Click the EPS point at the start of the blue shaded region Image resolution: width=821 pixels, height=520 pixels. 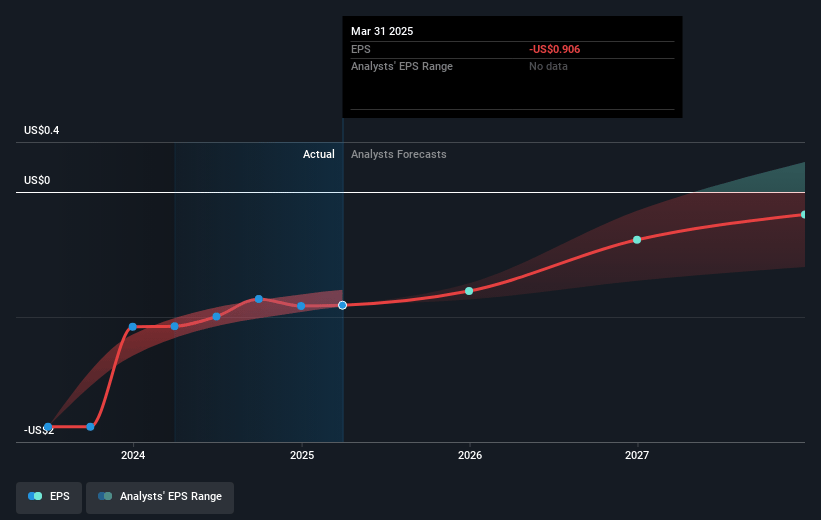(x=174, y=326)
